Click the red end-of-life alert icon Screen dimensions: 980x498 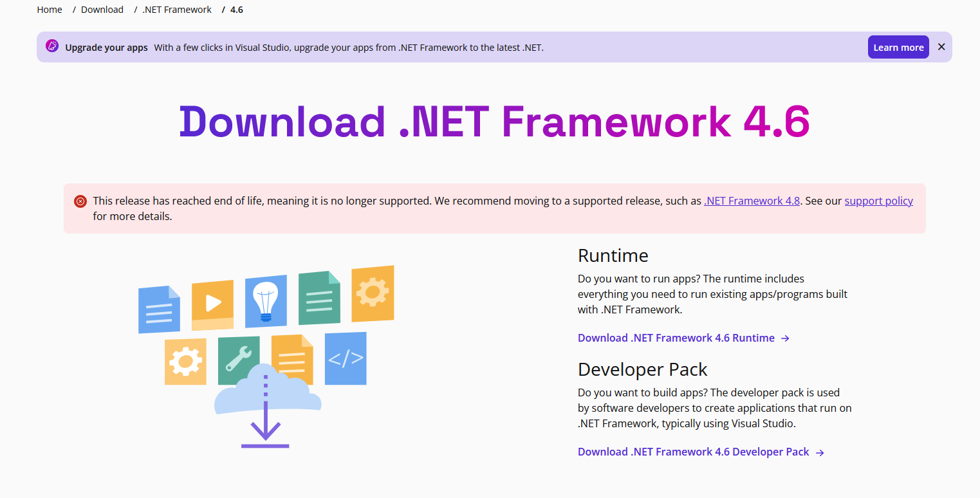80,201
